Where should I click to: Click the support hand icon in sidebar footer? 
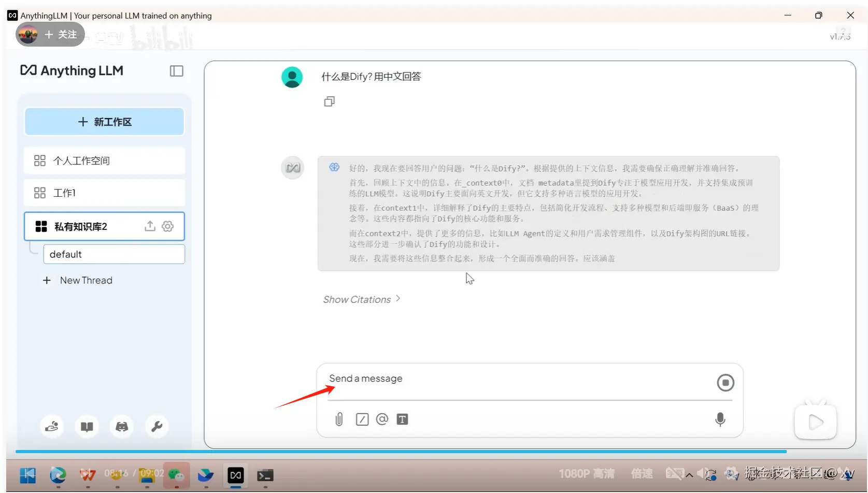[52, 426]
